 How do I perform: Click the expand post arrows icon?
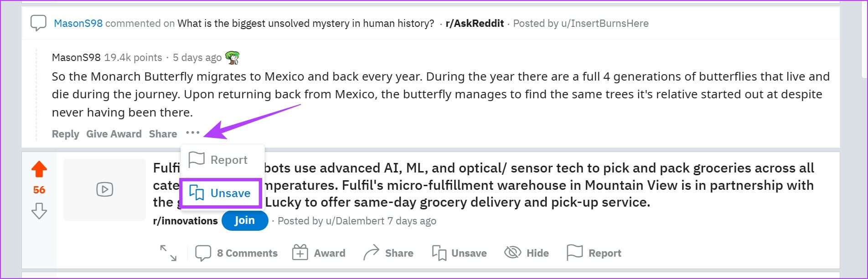[x=168, y=253]
